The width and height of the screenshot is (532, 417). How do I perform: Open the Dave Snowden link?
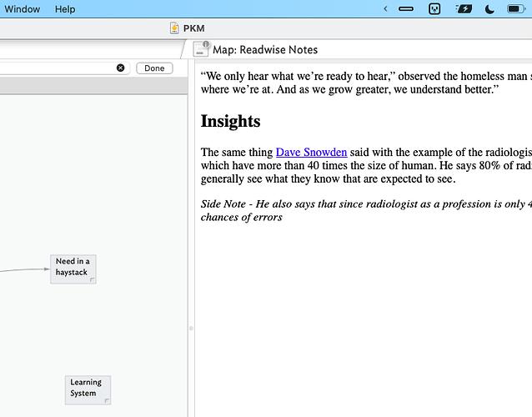(312, 153)
